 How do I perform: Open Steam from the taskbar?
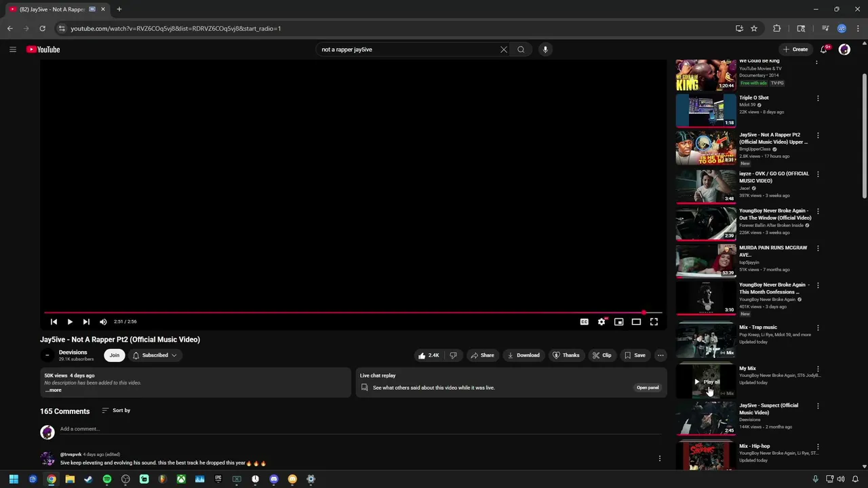point(88,479)
